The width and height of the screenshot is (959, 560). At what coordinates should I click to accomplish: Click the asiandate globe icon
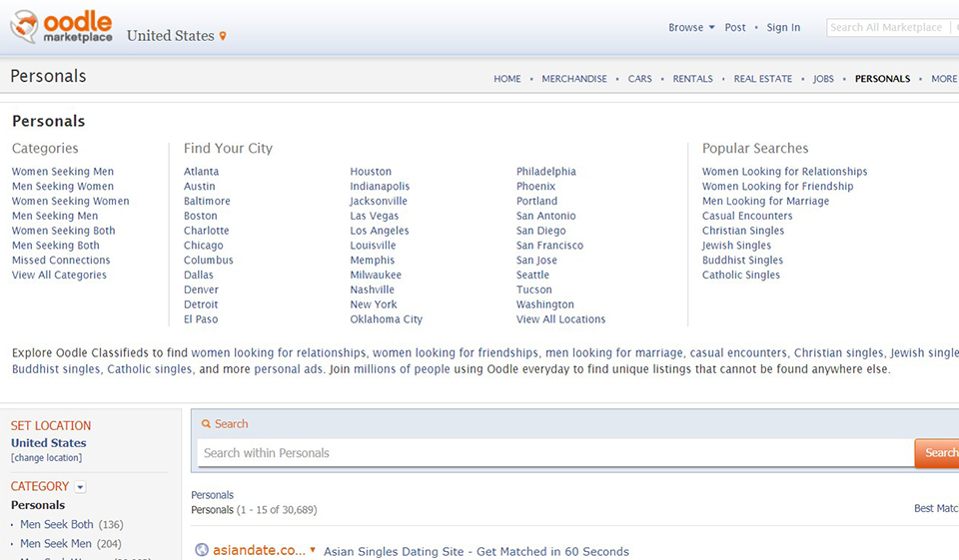point(201,550)
